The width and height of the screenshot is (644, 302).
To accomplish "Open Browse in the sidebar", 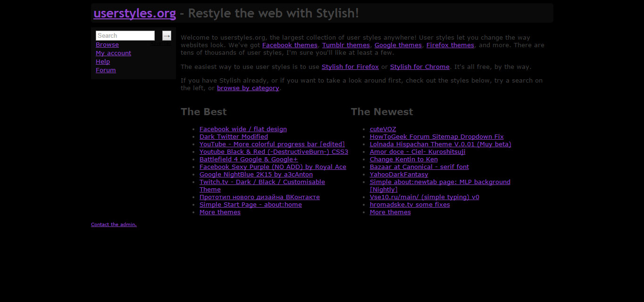I will pos(107,45).
